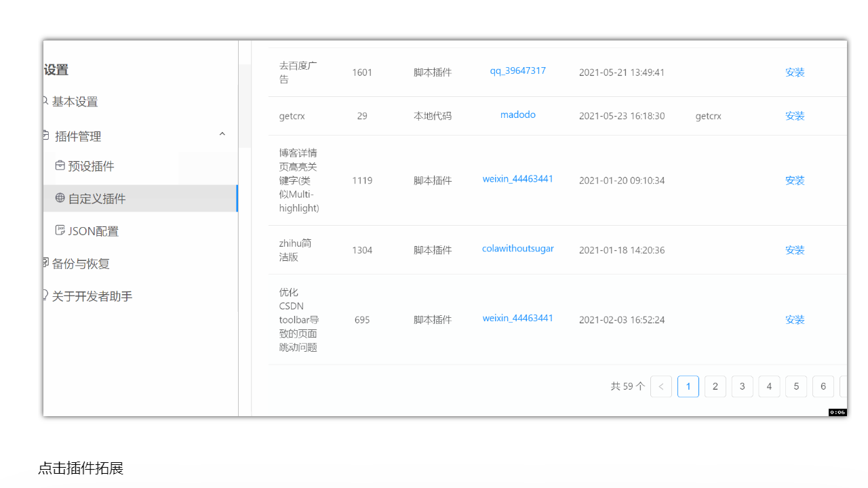868x488 pixels.
Task: Go to page 3 of the plugin list
Action: [742, 386]
